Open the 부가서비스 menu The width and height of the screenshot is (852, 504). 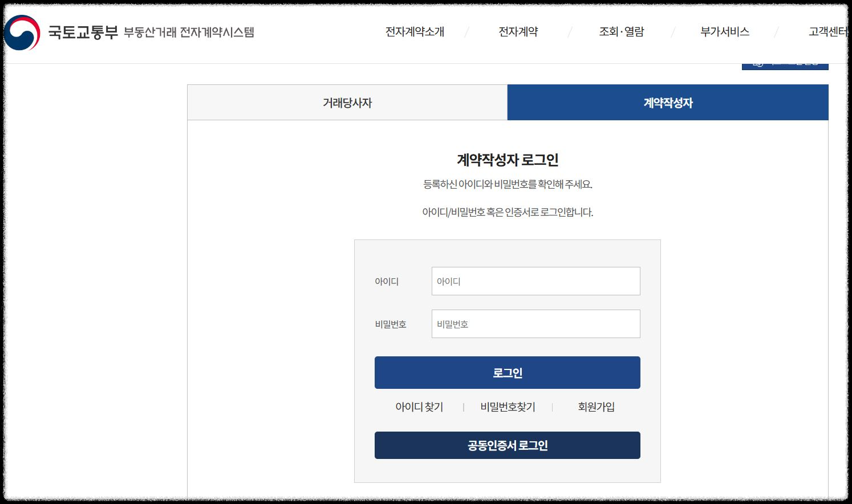(x=724, y=31)
